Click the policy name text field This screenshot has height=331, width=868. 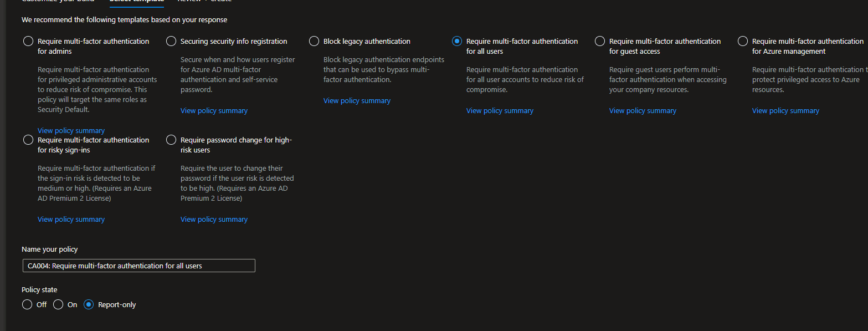pyautogui.click(x=138, y=265)
